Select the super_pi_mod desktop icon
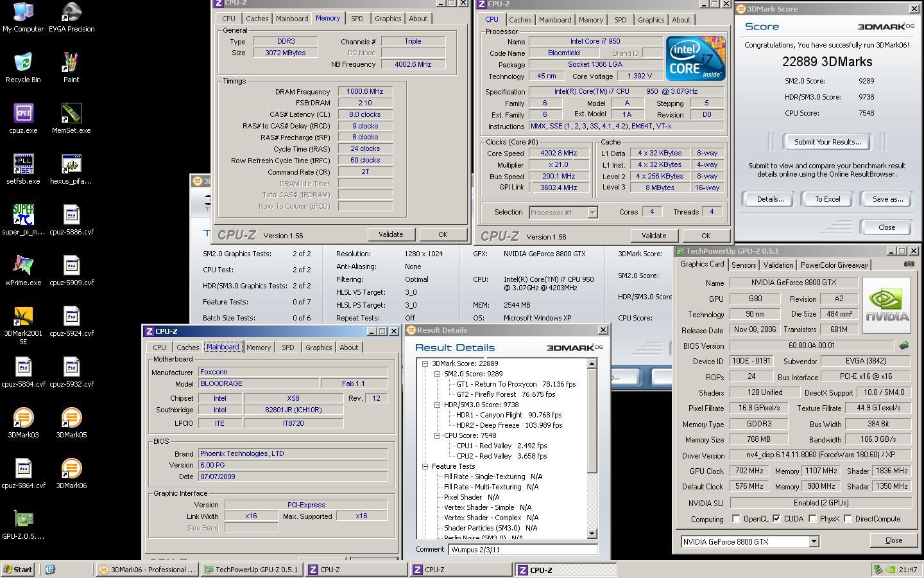Image resolution: width=924 pixels, height=578 pixels. tap(23, 220)
